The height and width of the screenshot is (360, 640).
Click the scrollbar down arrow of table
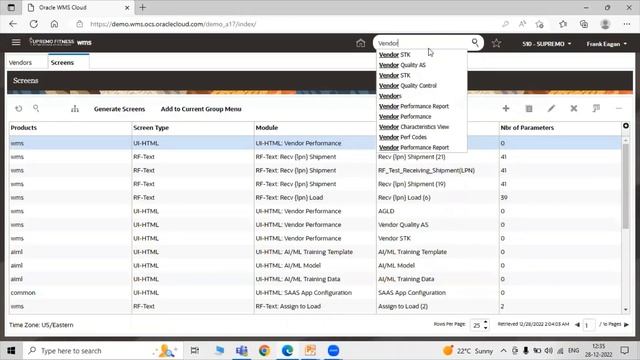pos(626,310)
